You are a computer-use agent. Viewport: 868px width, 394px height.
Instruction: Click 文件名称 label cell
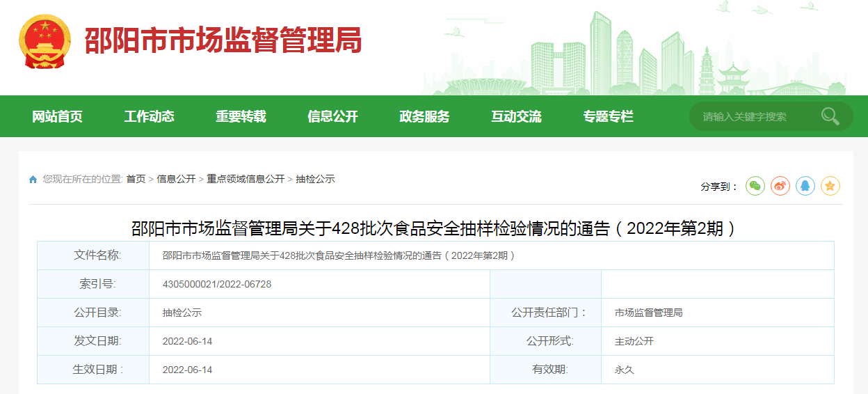(x=93, y=255)
